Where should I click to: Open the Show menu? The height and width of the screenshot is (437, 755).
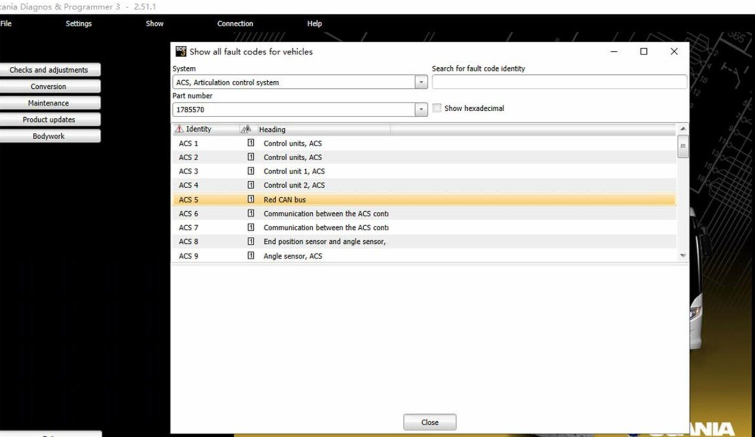coord(154,23)
